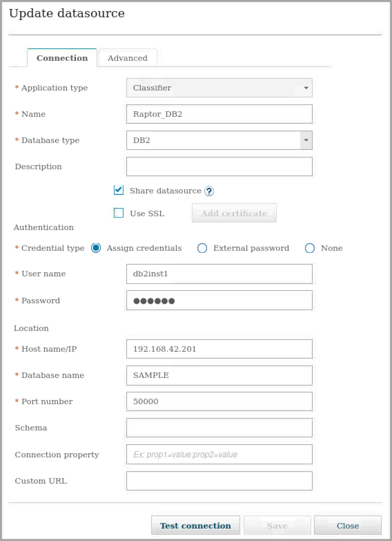Click the Update datasource title text
Viewport: 392px width, 541px height.
(x=67, y=13)
